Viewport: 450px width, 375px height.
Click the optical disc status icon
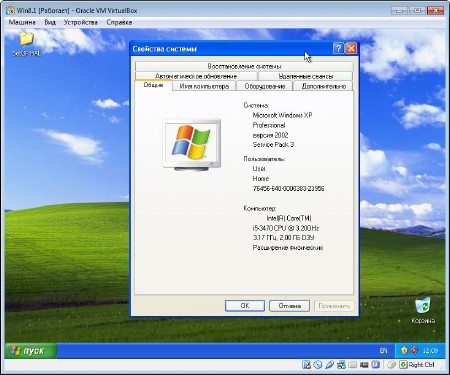pos(318,365)
